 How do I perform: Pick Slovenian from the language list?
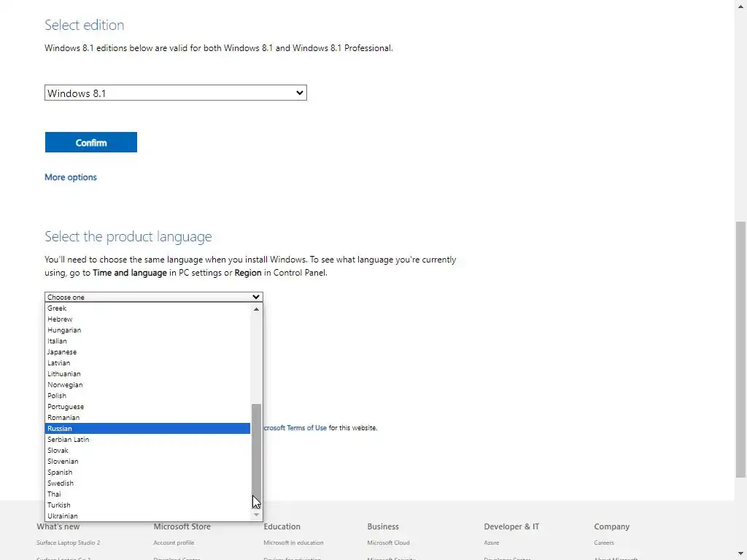point(147,462)
